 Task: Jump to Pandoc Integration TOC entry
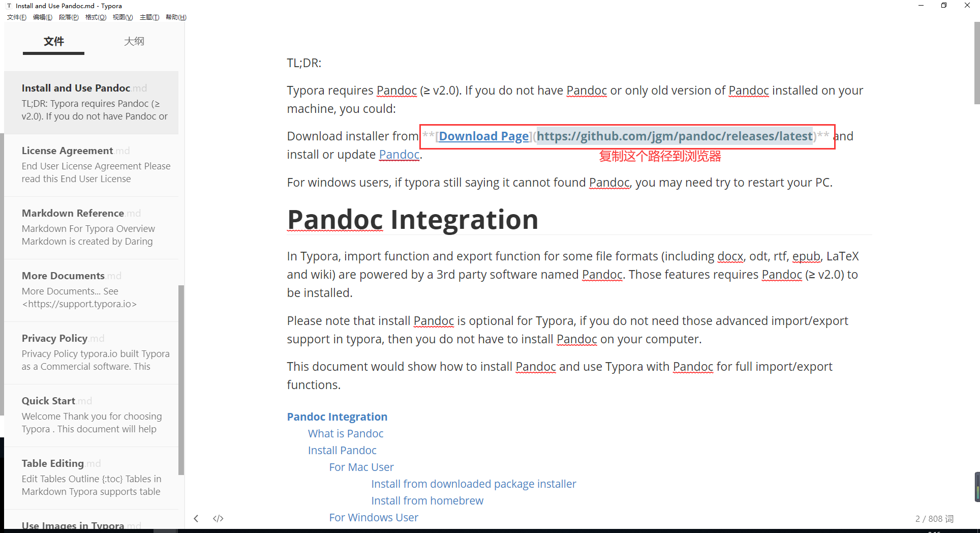[x=337, y=417]
